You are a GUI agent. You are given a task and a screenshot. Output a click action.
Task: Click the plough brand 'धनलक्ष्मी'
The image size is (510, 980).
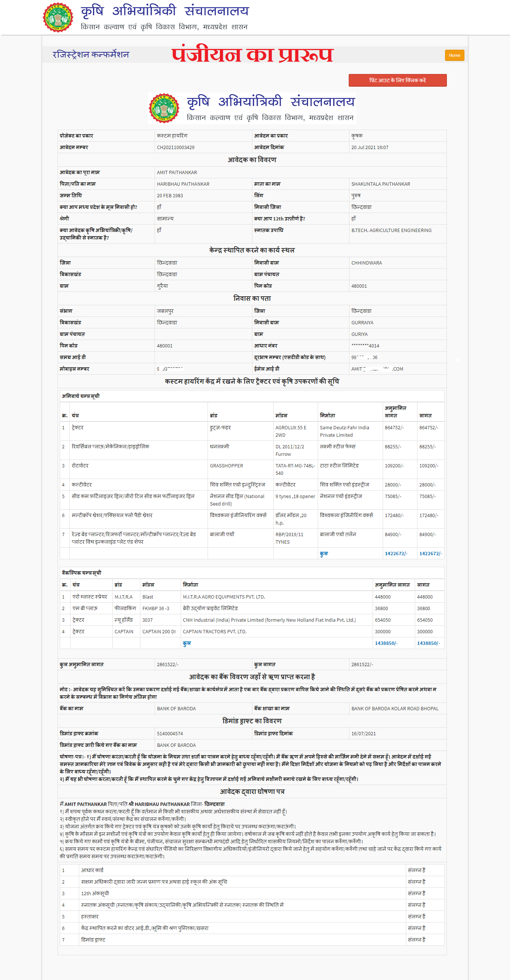click(x=220, y=446)
